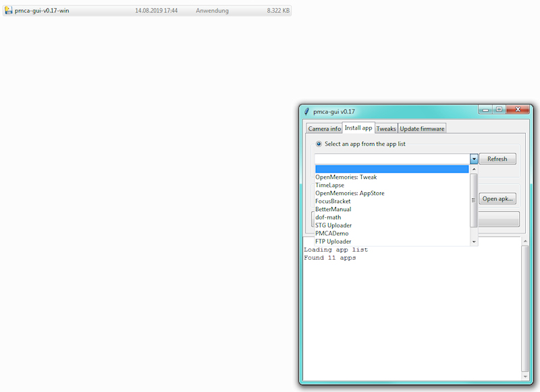Select FocusBracket from the app list
The height and width of the screenshot is (392, 540).
tap(333, 201)
